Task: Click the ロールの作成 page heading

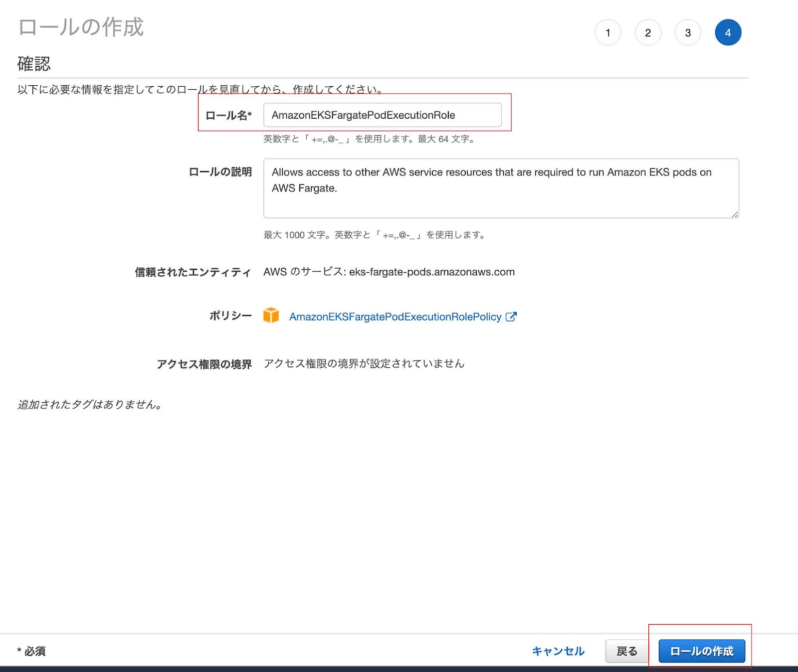Action: point(81,27)
